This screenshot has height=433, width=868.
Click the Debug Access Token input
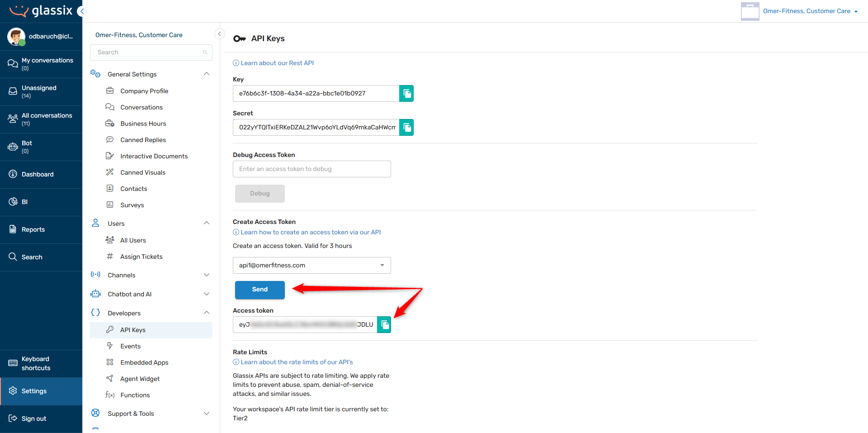(312, 169)
